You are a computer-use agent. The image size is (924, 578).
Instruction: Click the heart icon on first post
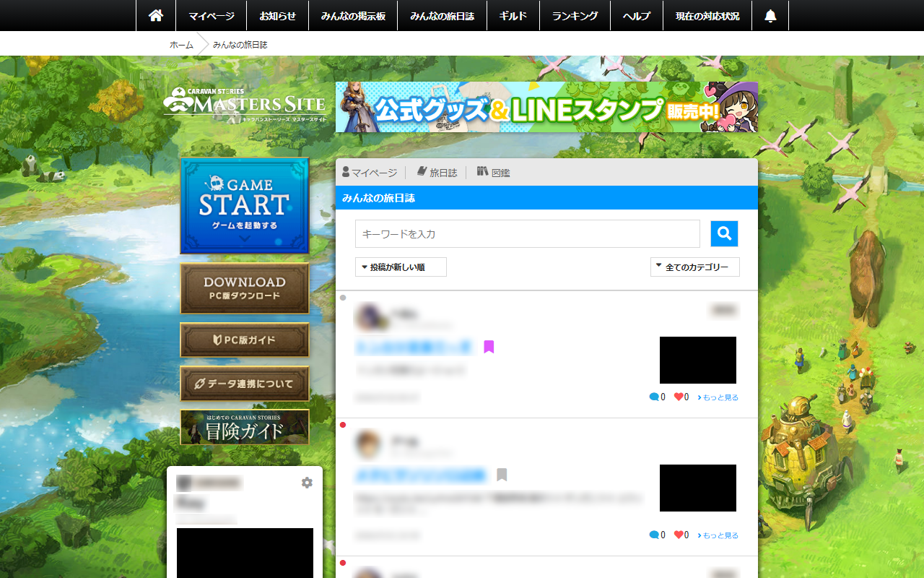pyautogui.click(x=679, y=397)
